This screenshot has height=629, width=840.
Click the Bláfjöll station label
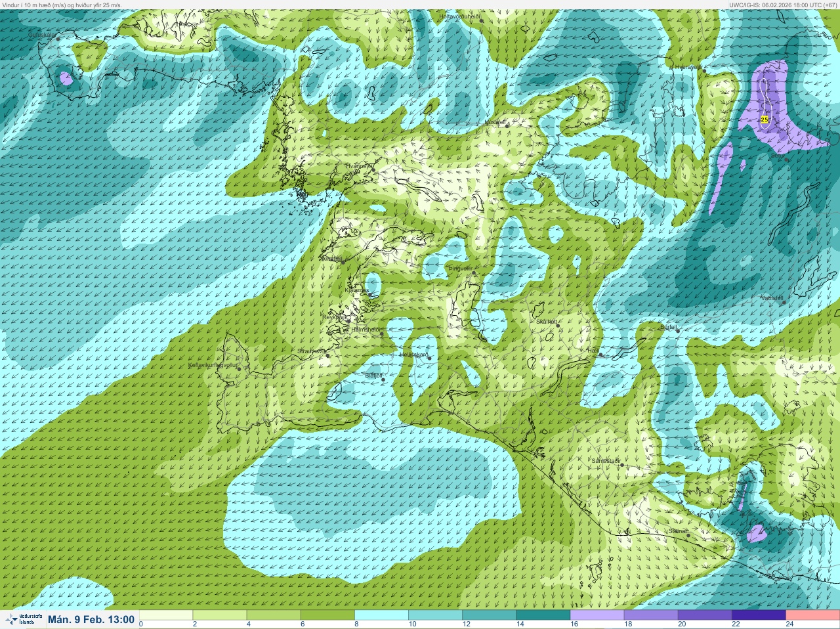pyautogui.click(x=373, y=375)
